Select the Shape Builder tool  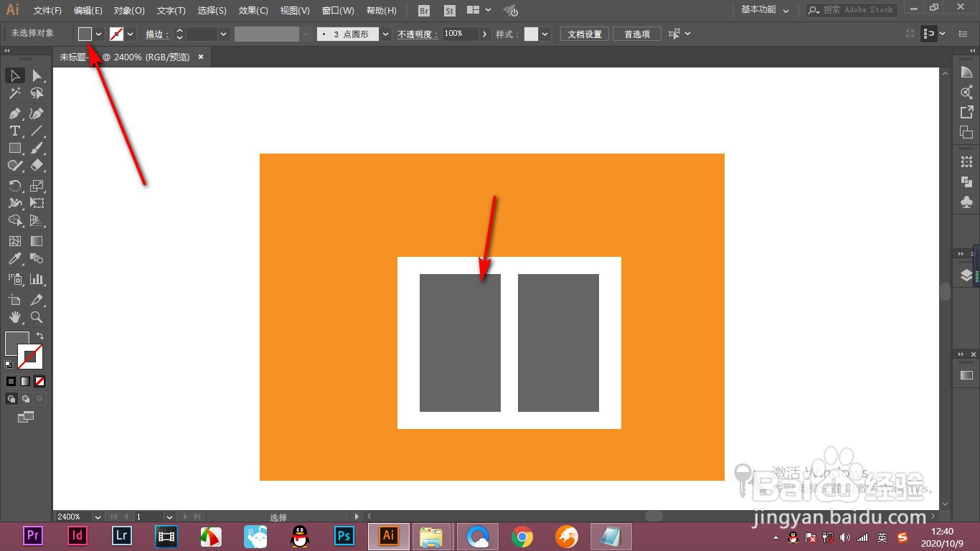pyautogui.click(x=14, y=220)
